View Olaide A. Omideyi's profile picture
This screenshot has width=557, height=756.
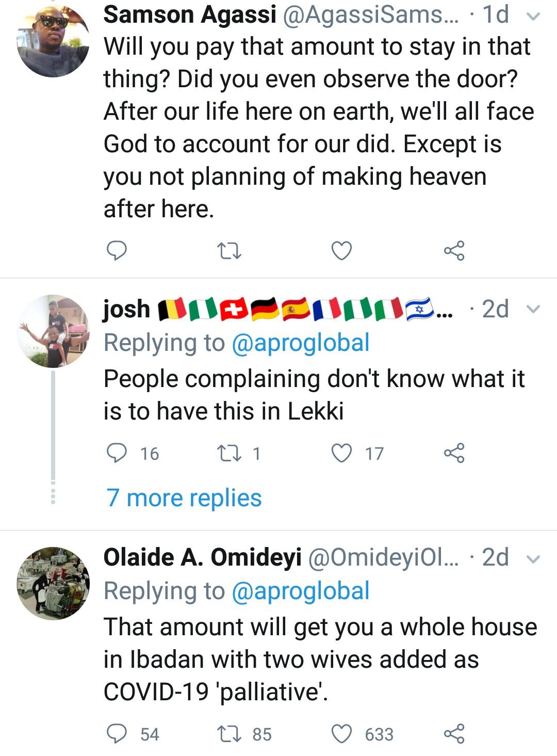pos(53,583)
